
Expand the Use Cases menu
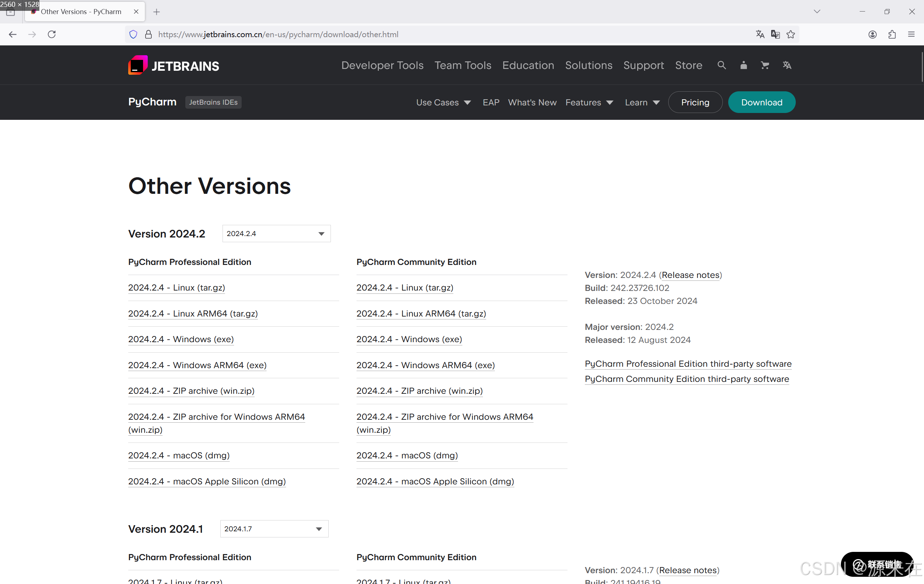pos(443,103)
